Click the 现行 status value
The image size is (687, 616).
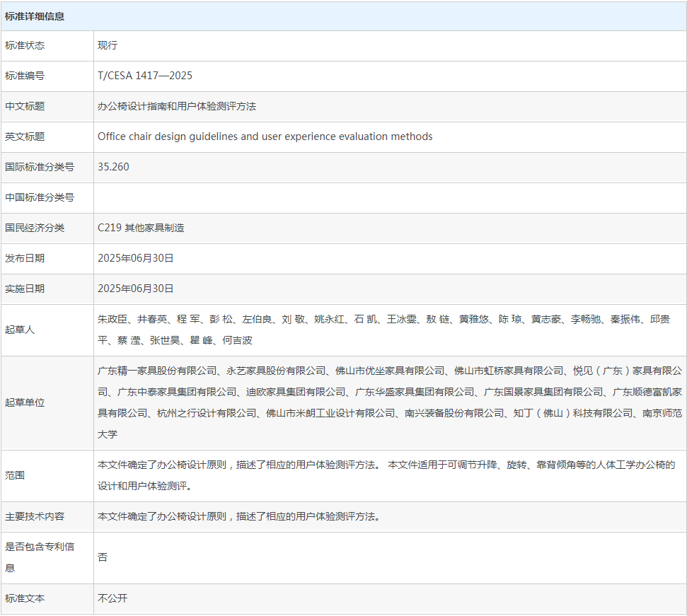pos(108,45)
